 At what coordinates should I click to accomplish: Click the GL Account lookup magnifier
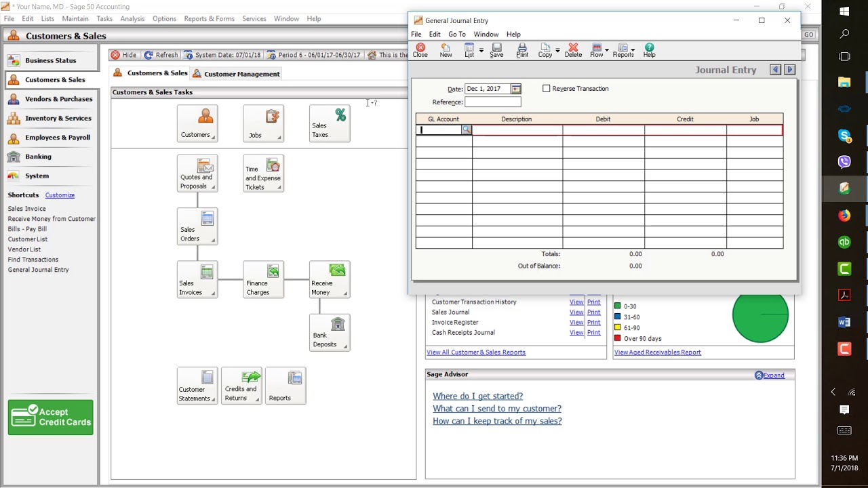467,129
